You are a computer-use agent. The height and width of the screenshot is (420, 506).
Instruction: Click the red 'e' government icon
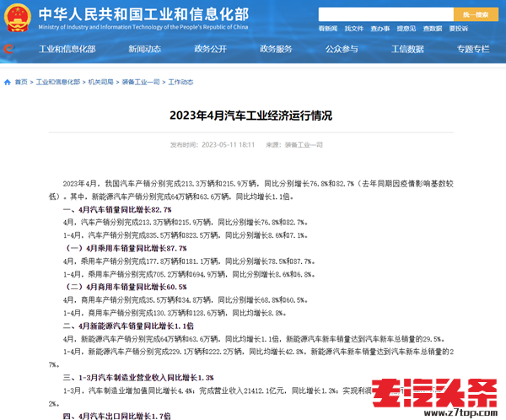pos(8,49)
